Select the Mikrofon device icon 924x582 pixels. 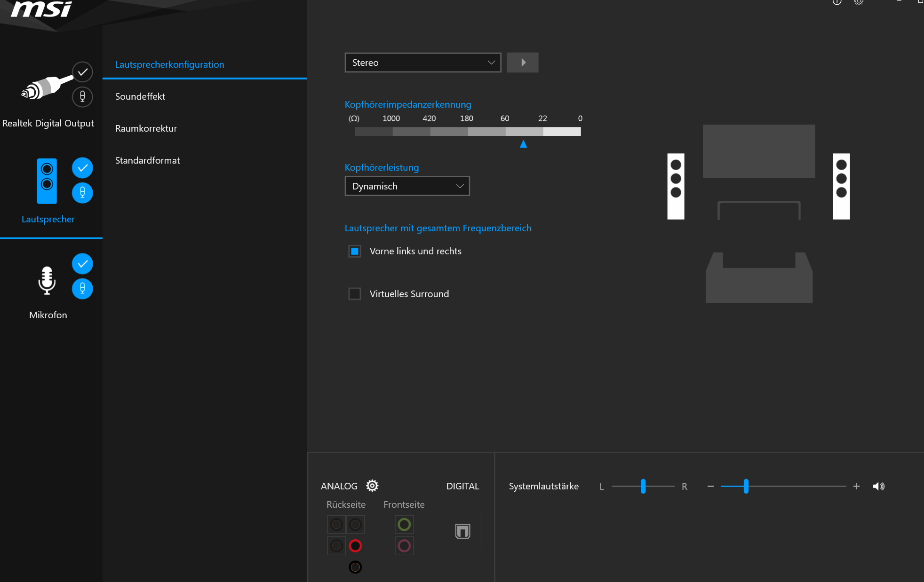pyautogui.click(x=47, y=280)
